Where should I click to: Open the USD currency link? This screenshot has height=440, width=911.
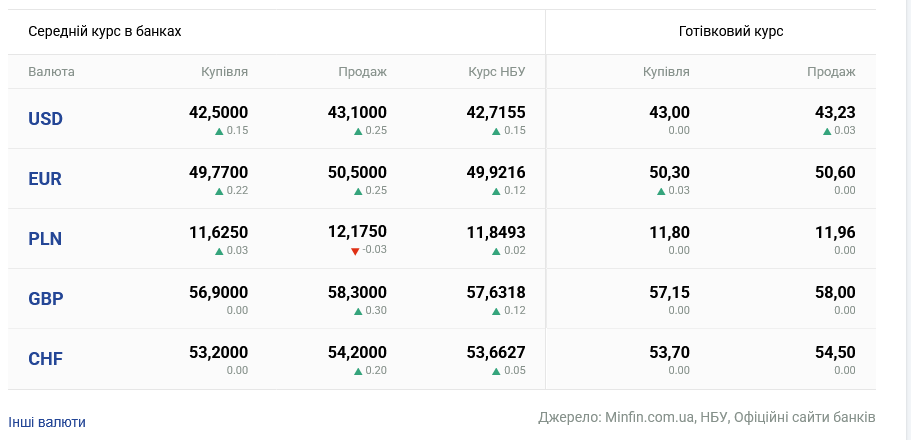point(45,119)
